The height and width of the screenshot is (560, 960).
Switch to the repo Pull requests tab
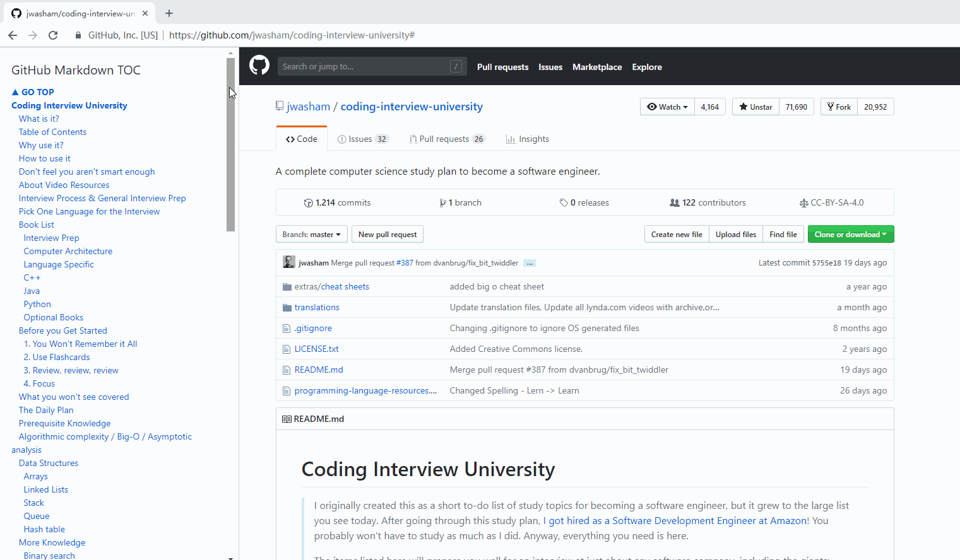pyautogui.click(x=447, y=139)
